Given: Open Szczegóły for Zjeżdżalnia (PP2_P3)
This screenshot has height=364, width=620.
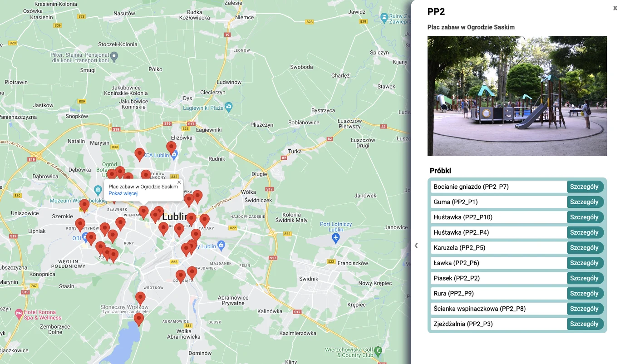Looking at the screenshot, I should coord(585,324).
